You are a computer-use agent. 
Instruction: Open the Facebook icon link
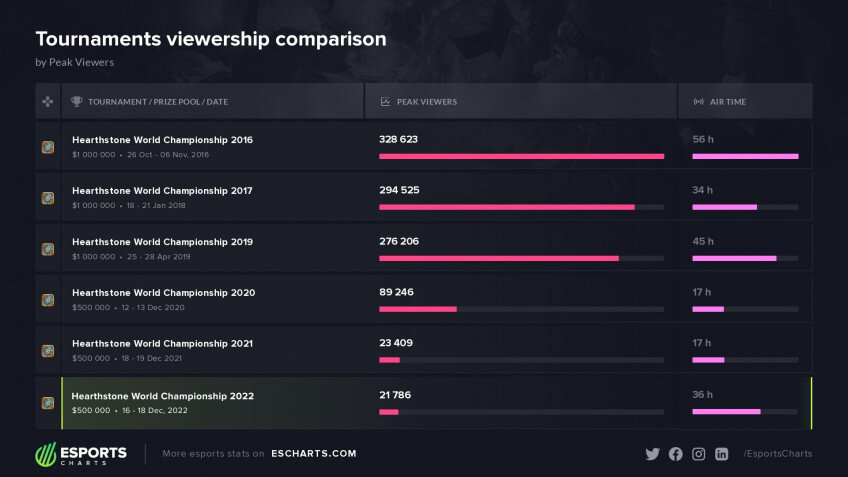click(676, 454)
